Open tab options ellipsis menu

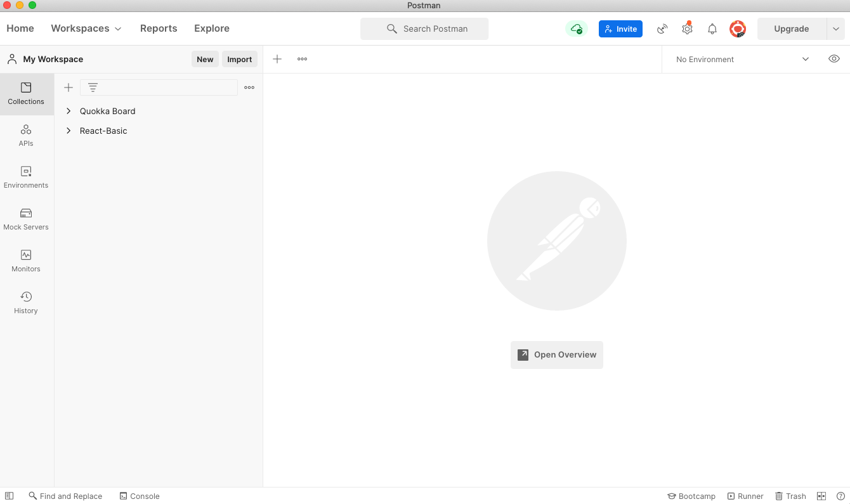click(302, 59)
